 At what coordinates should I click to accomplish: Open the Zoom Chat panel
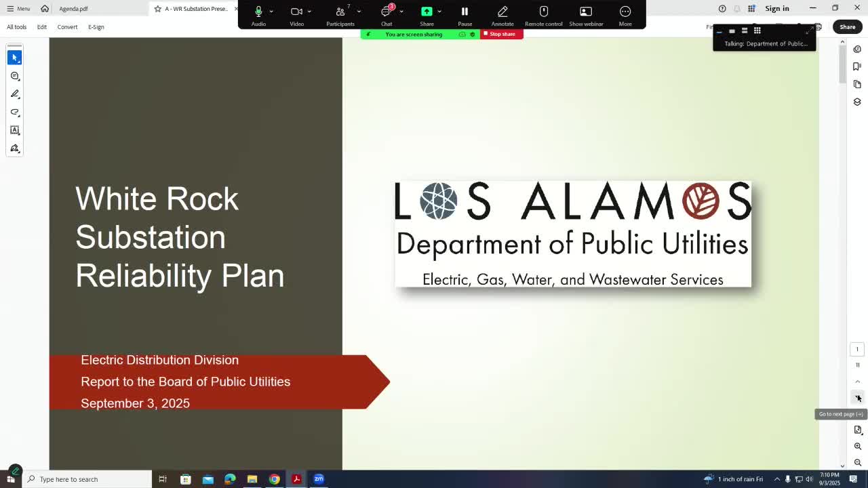click(x=387, y=15)
